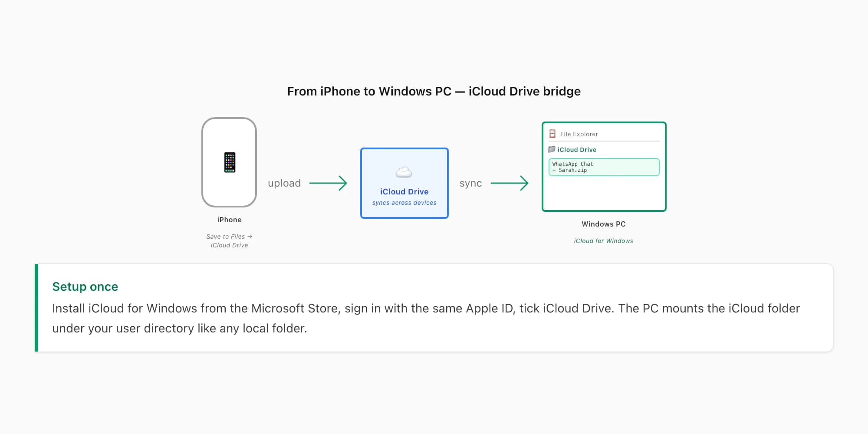Select the WhatsApp Chat – Sarah.zip file
Viewport: 868px width, 434px height.
point(604,167)
